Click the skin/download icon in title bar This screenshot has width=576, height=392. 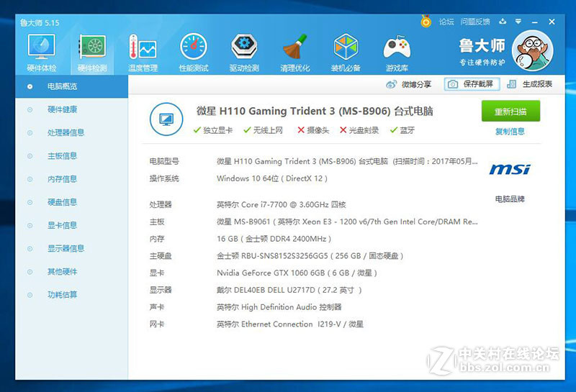coord(503,22)
